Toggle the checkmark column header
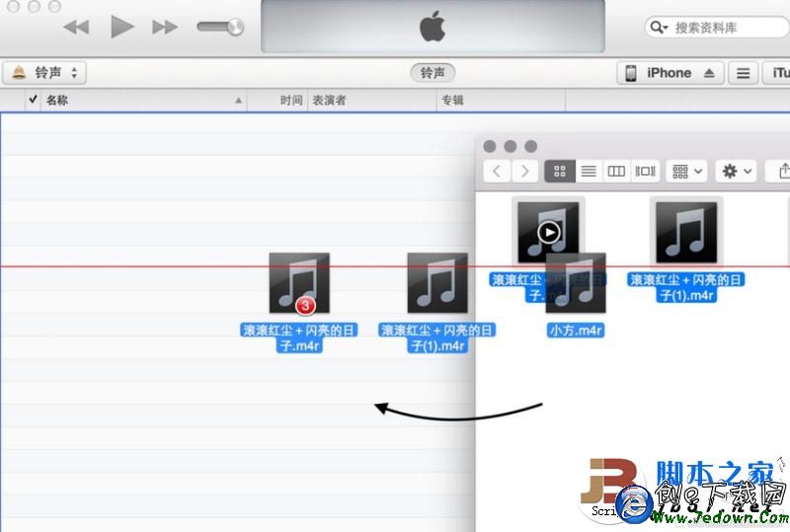790x532 pixels. pyautogui.click(x=33, y=100)
